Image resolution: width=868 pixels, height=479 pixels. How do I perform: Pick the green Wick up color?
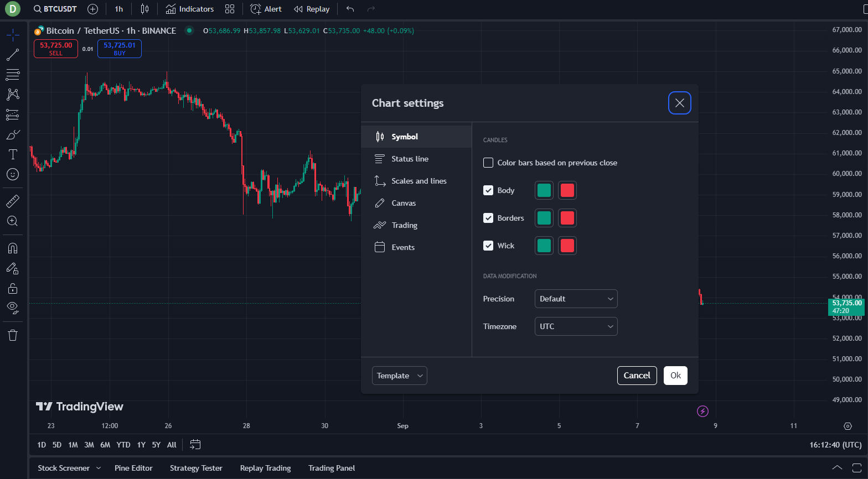click(544, 246)
